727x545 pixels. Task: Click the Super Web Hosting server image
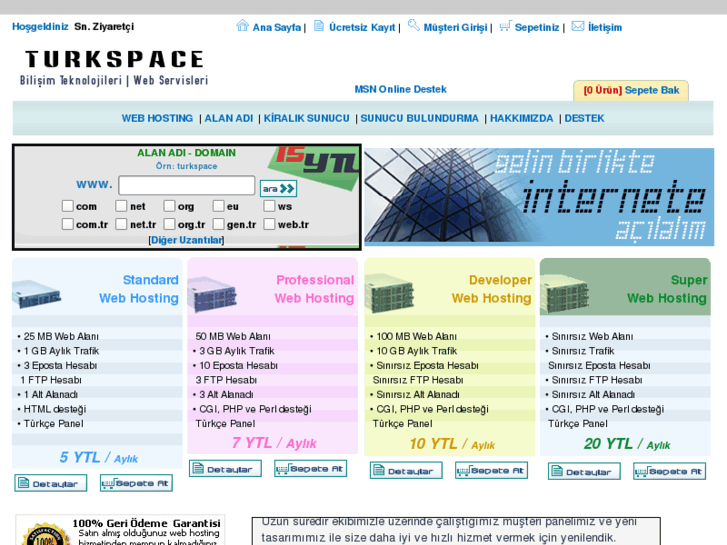pyautogui.click(x=565, y=293)
